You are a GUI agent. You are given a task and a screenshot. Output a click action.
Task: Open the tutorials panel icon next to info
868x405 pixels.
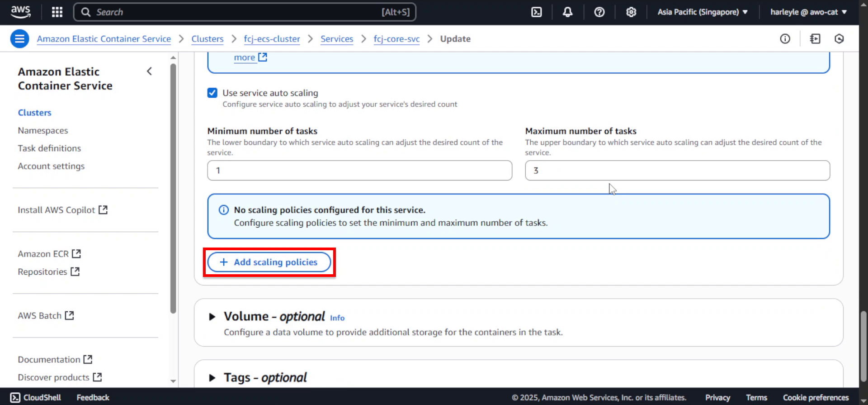[815, 39]
